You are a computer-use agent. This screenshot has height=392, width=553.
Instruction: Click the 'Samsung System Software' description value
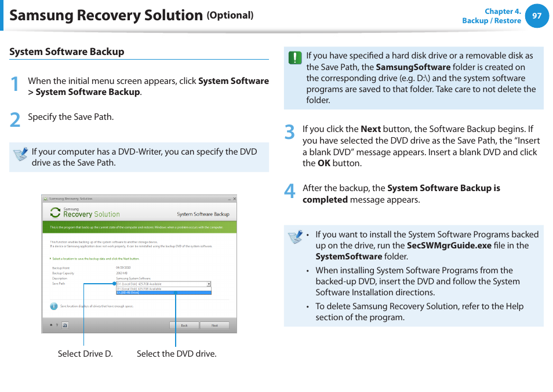(x=133, y=279)
